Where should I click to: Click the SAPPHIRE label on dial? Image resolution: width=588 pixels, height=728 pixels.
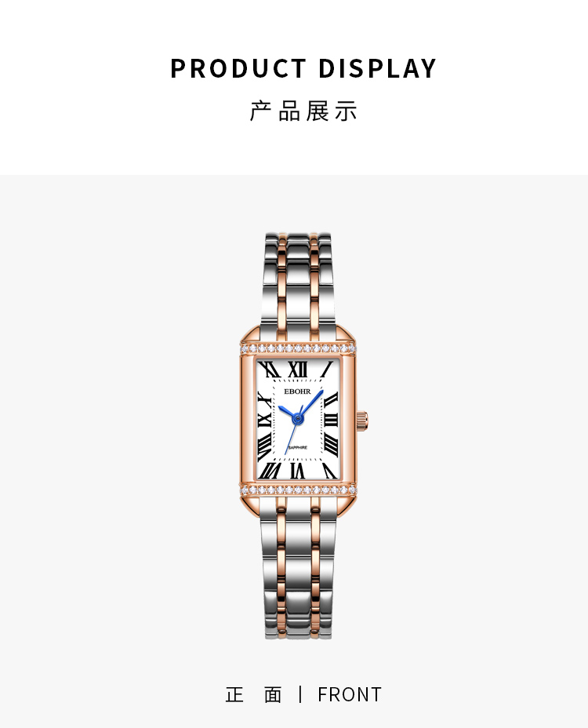(x=297, y=448)
